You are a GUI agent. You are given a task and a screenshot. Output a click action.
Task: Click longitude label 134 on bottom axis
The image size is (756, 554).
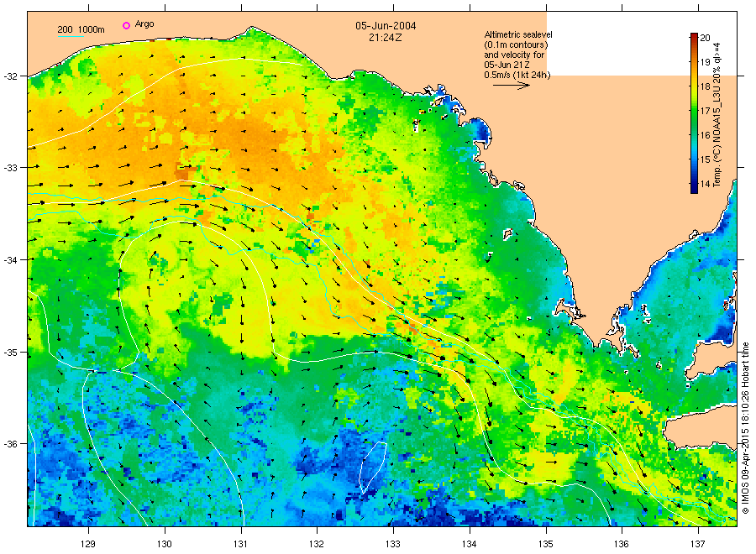469,544
